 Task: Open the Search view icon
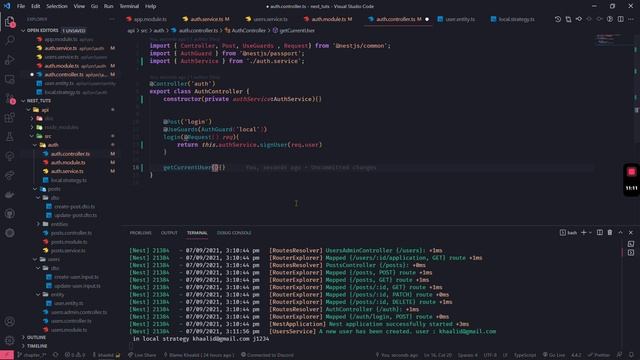tap(10, 40)
